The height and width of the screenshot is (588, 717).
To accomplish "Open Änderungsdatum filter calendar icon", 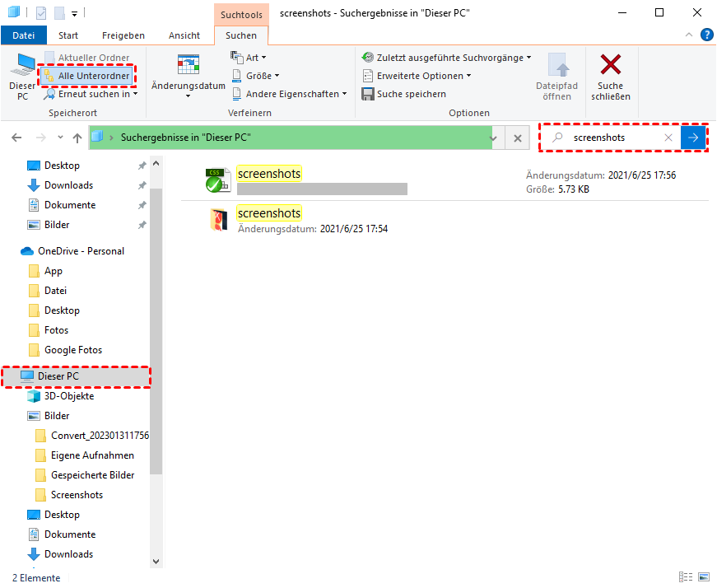I will [189, 64].
